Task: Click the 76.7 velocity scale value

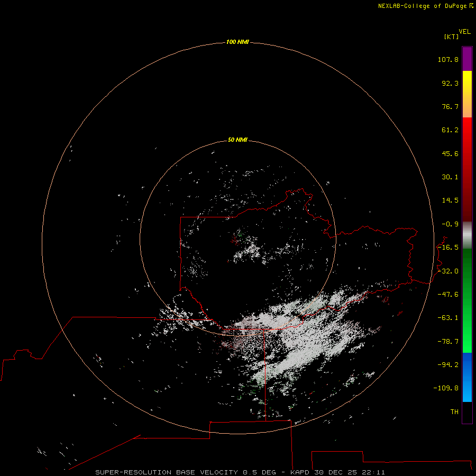Action: [450, 106]
